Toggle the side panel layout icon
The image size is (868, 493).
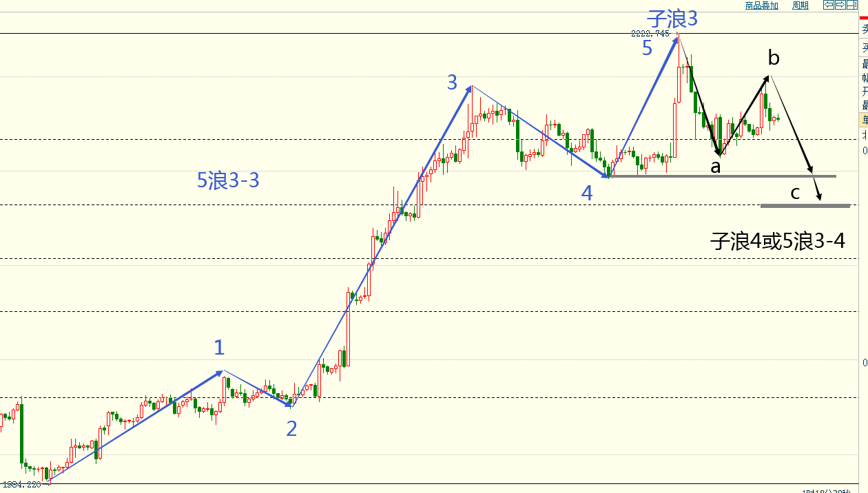tap(851, 5)
